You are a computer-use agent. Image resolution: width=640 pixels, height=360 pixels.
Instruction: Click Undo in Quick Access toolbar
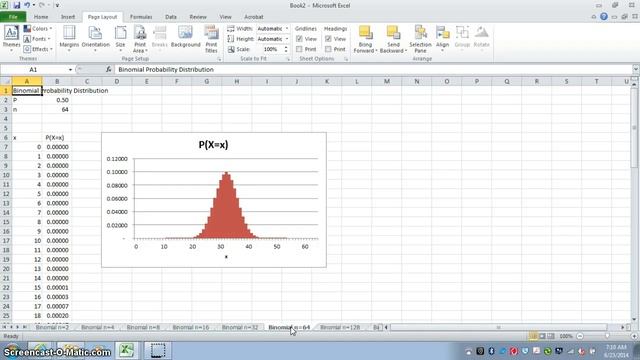click(x=27, y=5)
